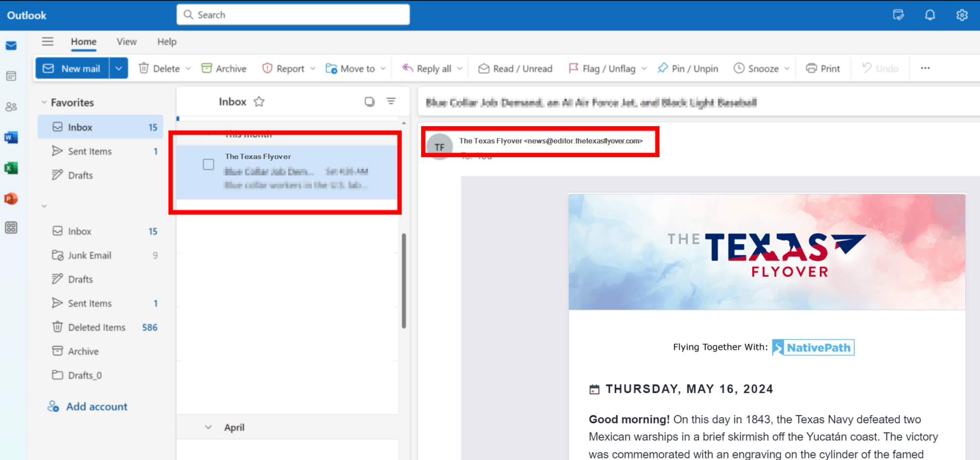Click the New mail button
This screenshot has height=460, width=980.
(x=72, y=68)
